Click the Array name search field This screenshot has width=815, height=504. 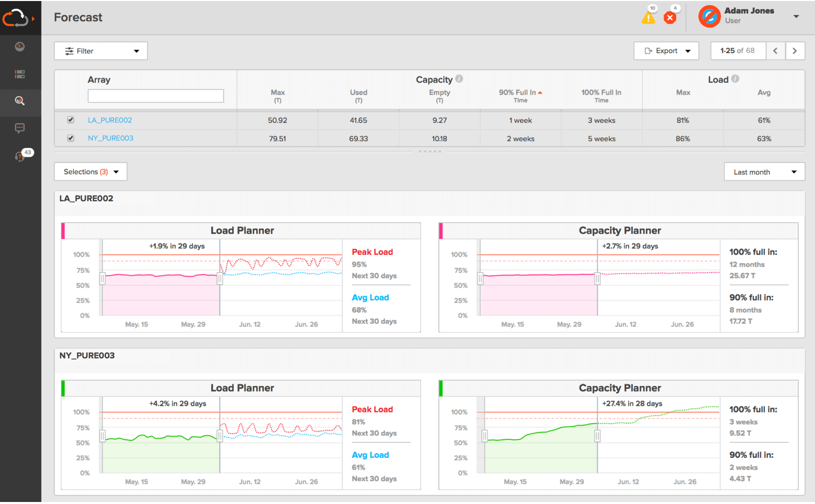(x=155, y=96)
